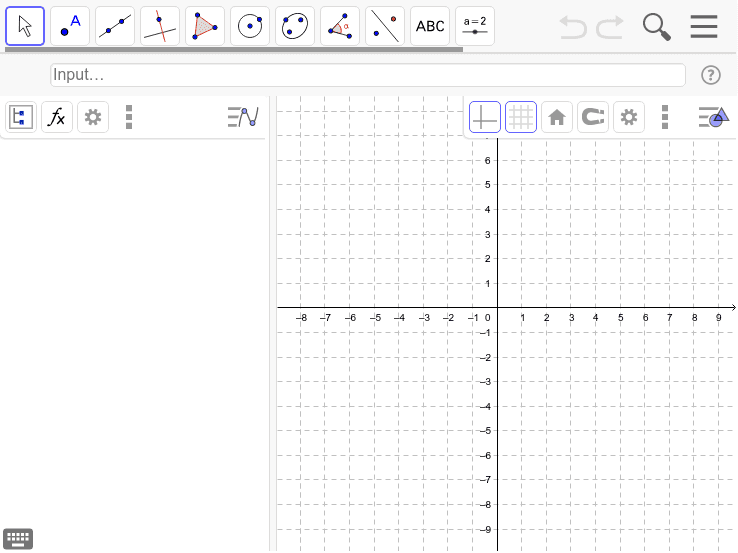Open the fx sort-by options
This screenshot has width=738, height=553.
tap(57, 117)
